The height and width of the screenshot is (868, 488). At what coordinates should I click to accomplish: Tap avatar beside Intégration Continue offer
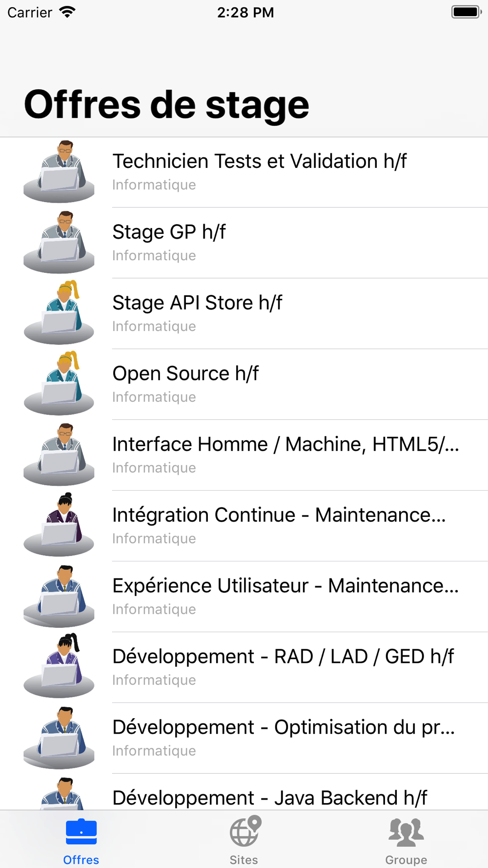pos(59,525)
